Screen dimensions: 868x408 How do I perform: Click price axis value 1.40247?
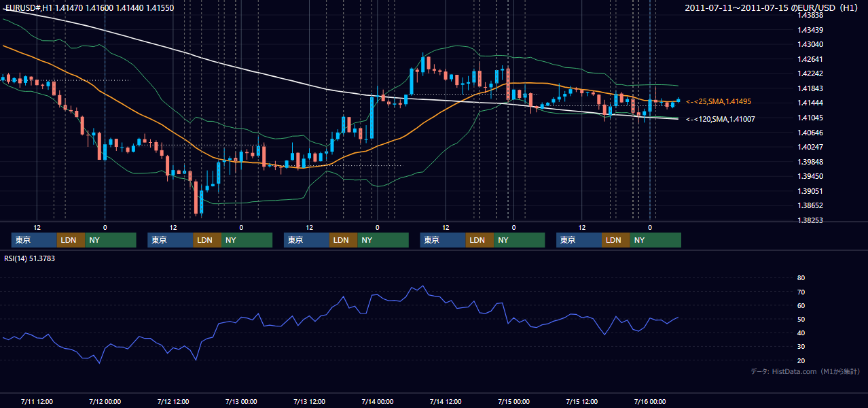[810, 147]
